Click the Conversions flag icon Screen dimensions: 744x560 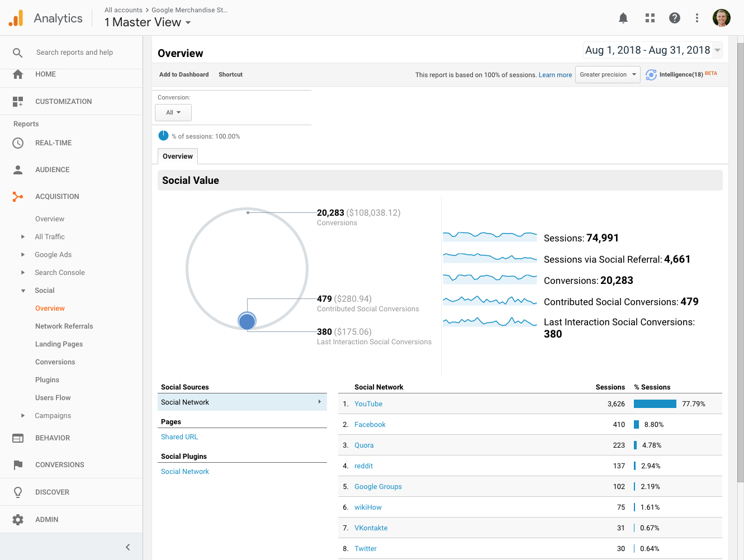[18, 465]
